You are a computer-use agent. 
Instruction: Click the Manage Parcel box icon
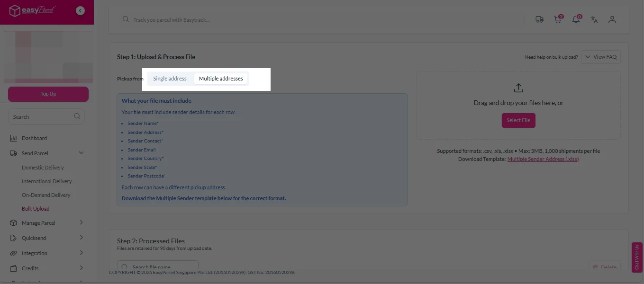(13, 222)
